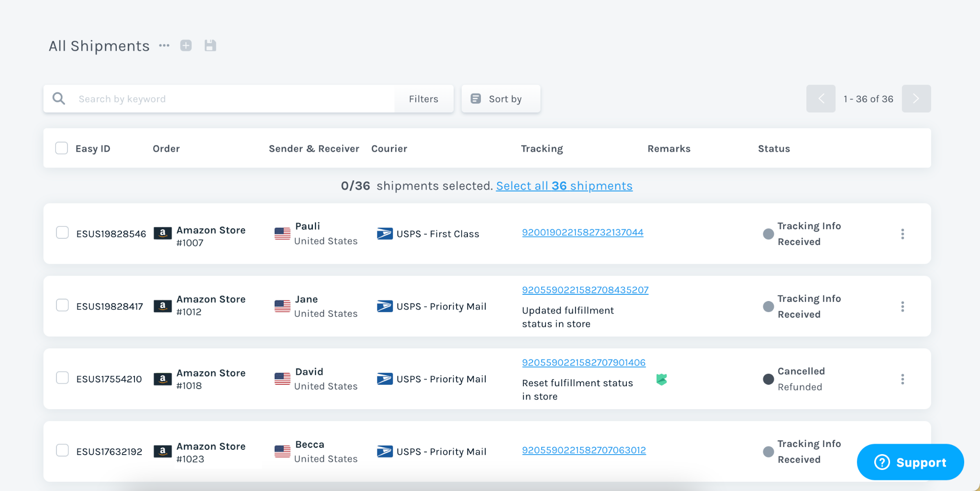Go to previous page arrow
This screenshot has width=980, height=491.
tap(821, 99)
